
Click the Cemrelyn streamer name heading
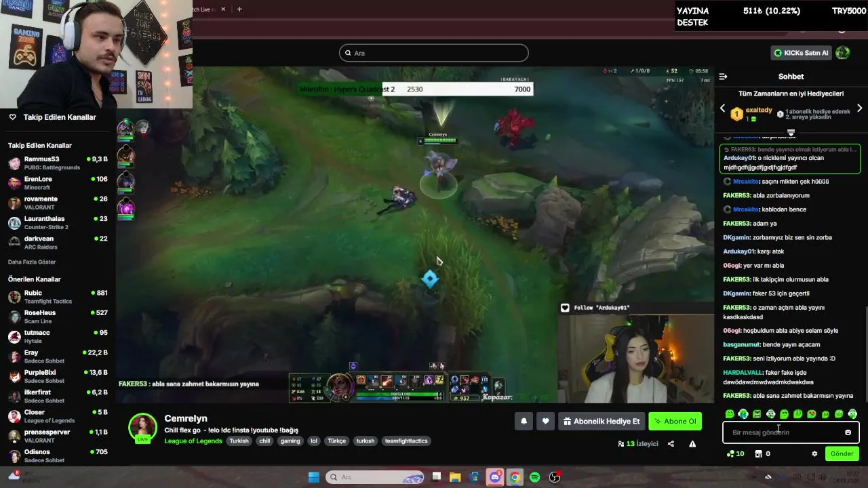tap(186, 418)
